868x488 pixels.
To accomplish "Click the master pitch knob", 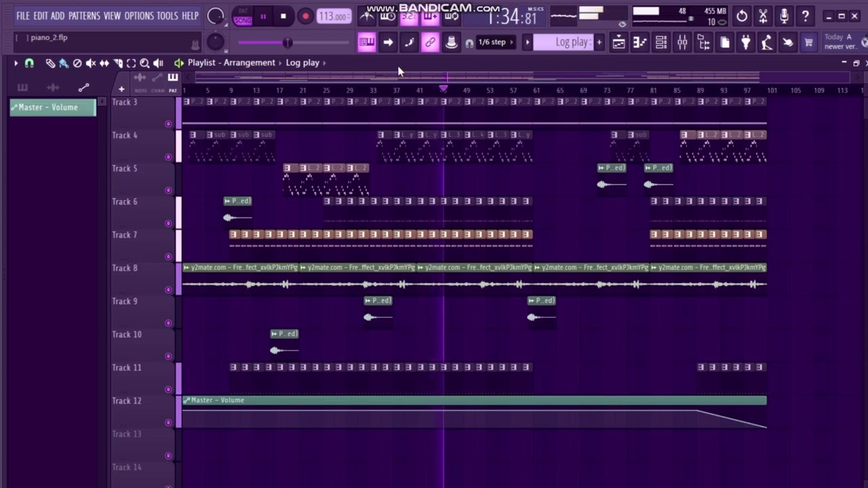I will 216,42.
